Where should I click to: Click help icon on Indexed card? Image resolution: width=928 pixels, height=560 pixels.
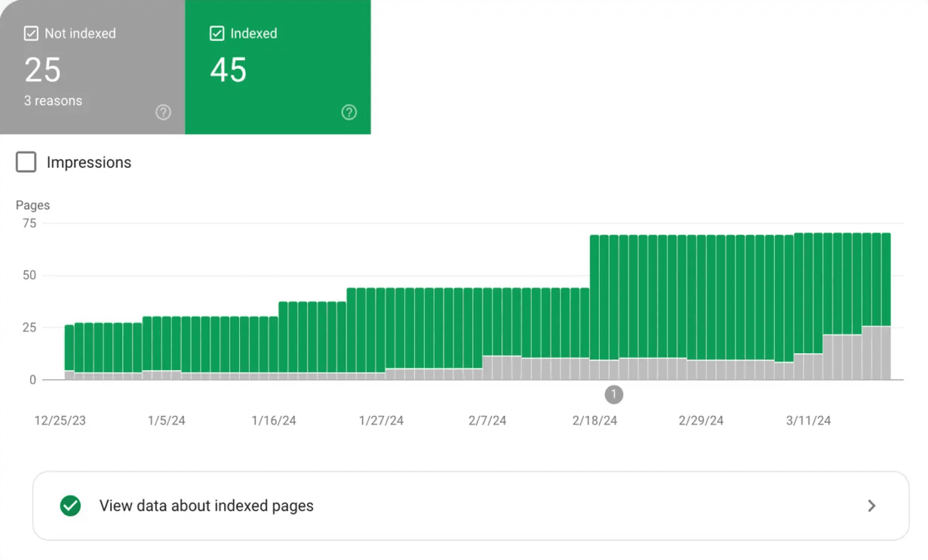pos(349,112)
